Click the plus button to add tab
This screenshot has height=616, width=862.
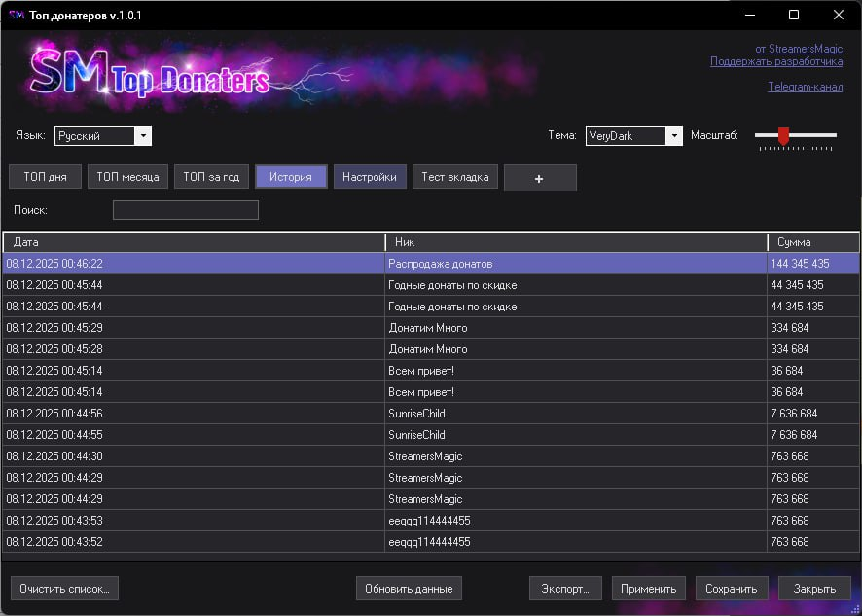540,178
